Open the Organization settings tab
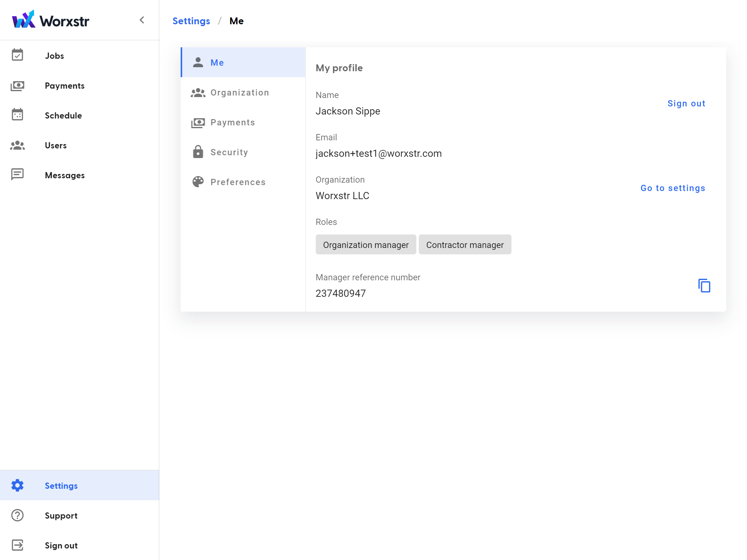This screenshot has height=560, width=747. [x=239, y=92]
